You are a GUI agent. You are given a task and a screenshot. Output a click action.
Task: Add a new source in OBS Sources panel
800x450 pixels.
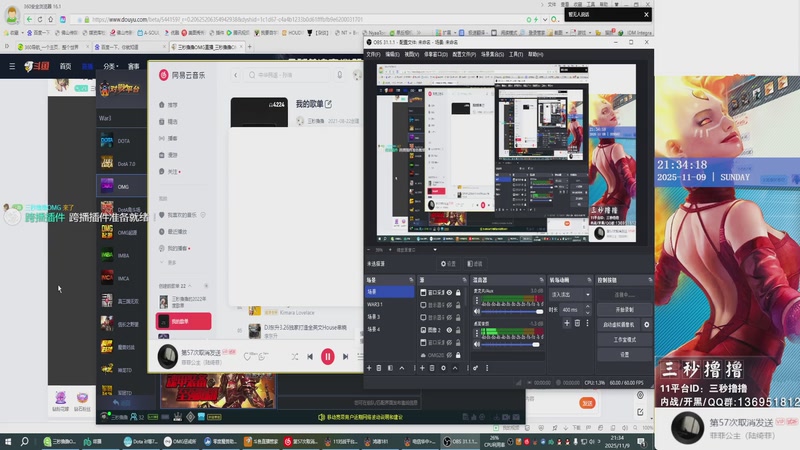click(x=422, y=368)
